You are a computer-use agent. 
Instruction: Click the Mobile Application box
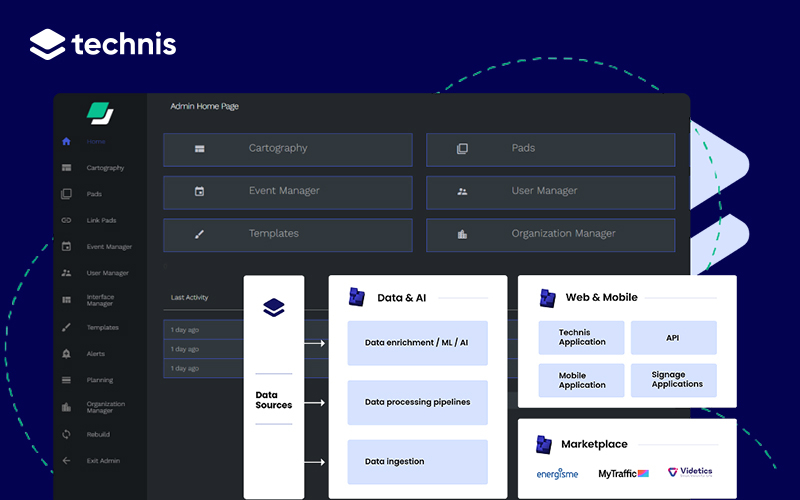[581, 381]
